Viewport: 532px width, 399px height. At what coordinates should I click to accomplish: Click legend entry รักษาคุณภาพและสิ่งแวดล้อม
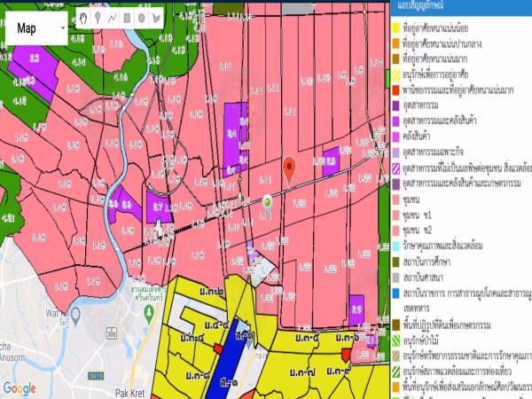coord(442,246)
